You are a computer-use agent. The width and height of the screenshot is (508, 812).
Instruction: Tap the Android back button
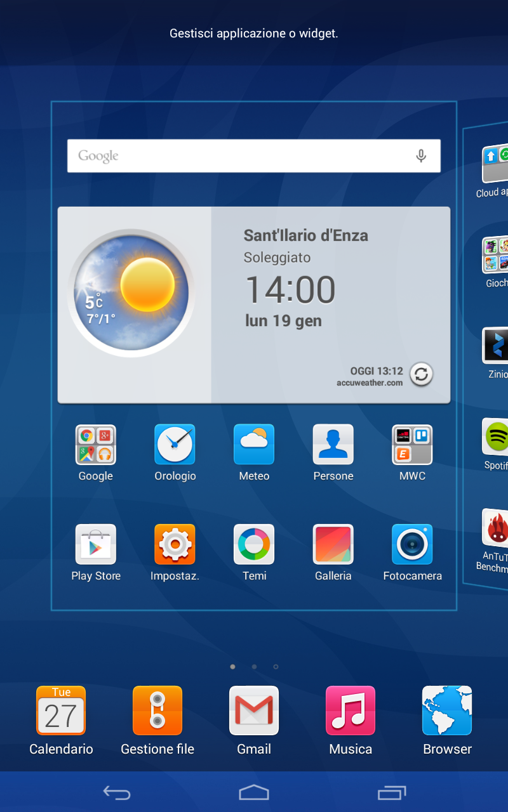click(x=117, y=792)
